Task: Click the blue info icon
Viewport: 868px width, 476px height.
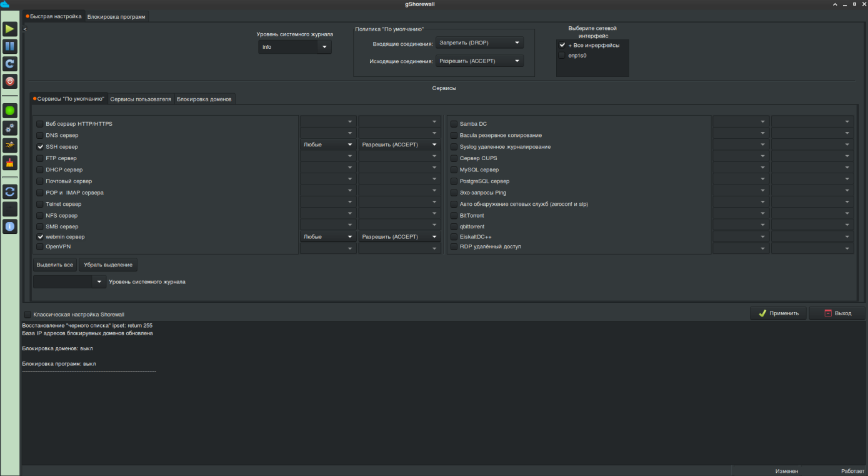Action: 10,226
